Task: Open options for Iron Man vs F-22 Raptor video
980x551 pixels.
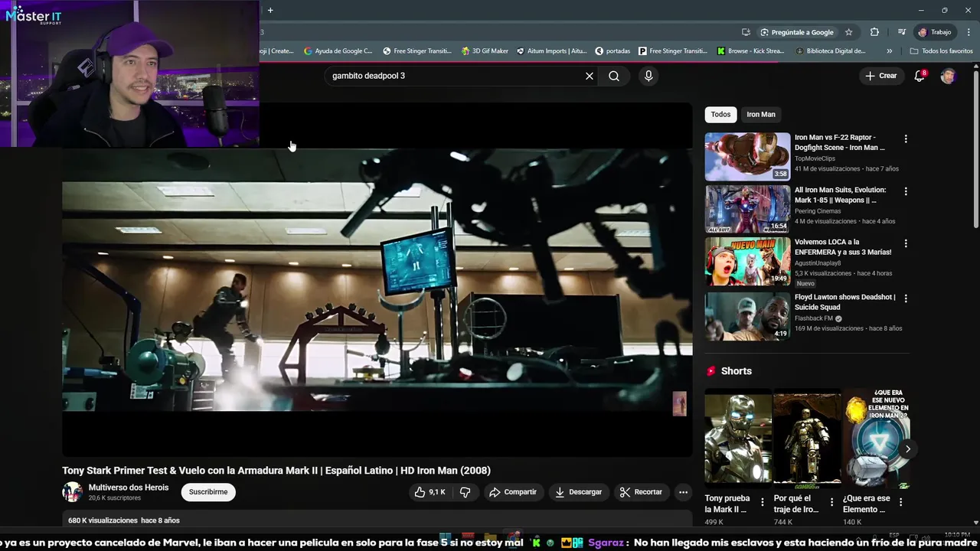Action: click(x=906, y=139)
